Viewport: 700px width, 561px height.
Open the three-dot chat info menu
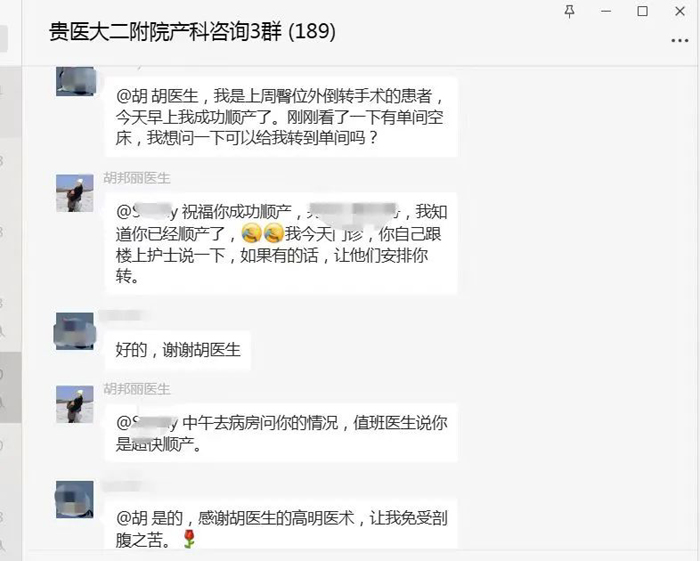pos(679,41)
